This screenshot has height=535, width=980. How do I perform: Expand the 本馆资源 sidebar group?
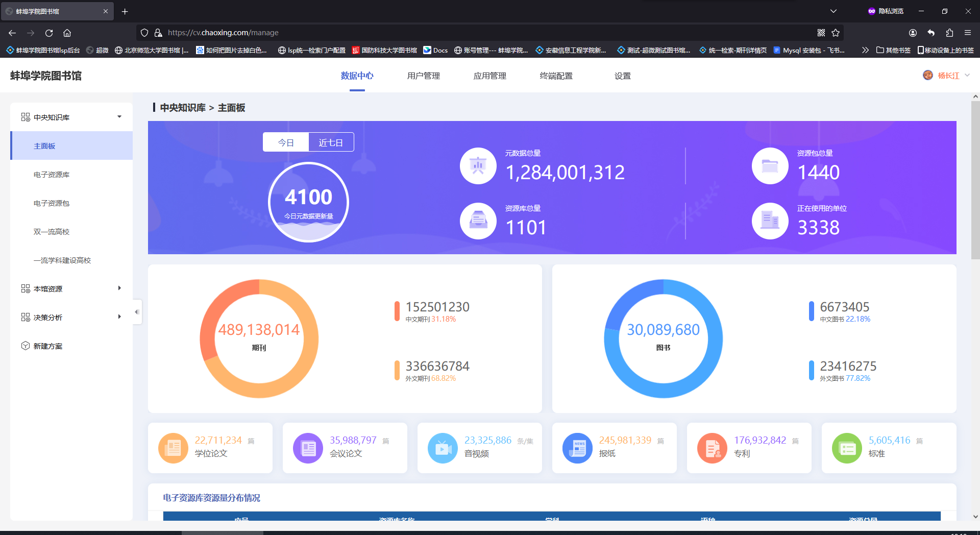pyautogui.click(x=119, y=288)
